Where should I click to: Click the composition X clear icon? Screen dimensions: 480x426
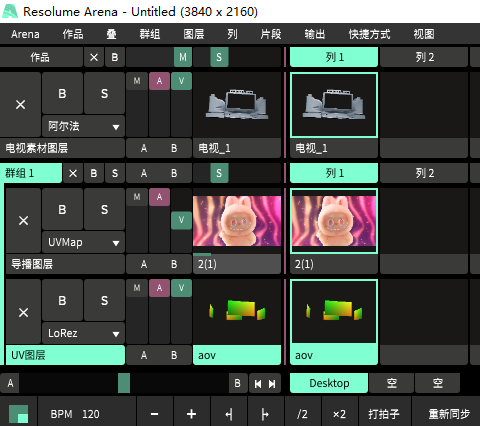(x=94, y=57)
